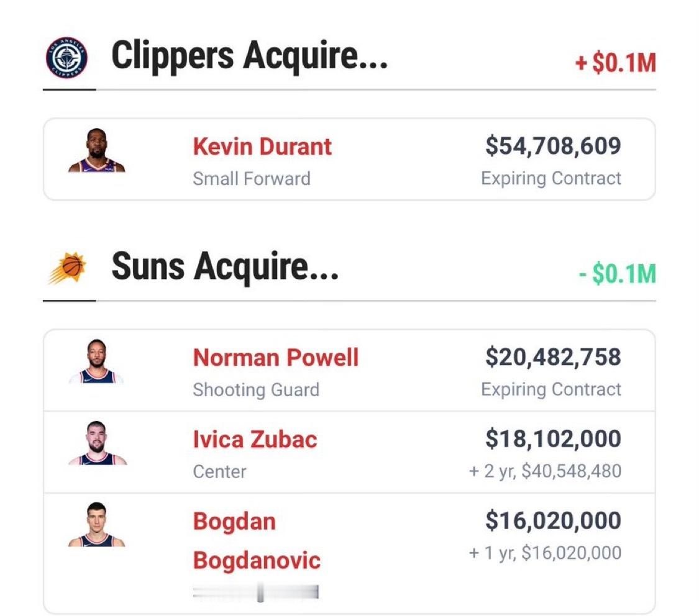Screen dimensions: 699x616
Task: Open Ivica Zubac's headshot photo
Action: [97, 443]
